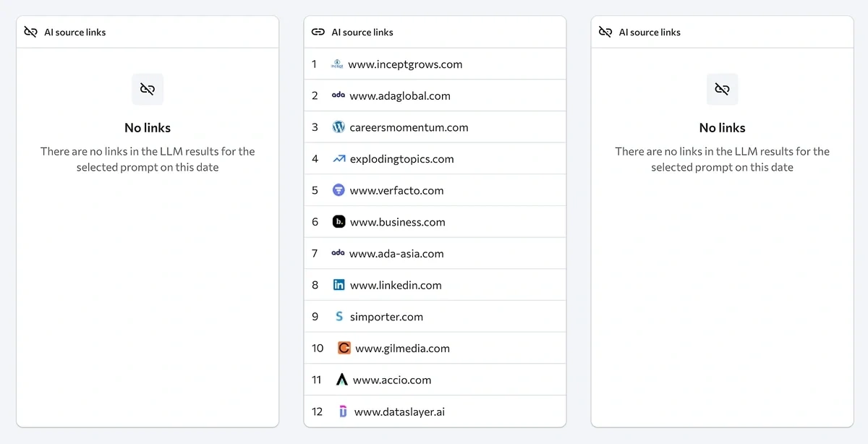Click the inceptgrows.com favicon icon
The width and height of the screenshot is (868, 444).
click(x=336, y=64)
